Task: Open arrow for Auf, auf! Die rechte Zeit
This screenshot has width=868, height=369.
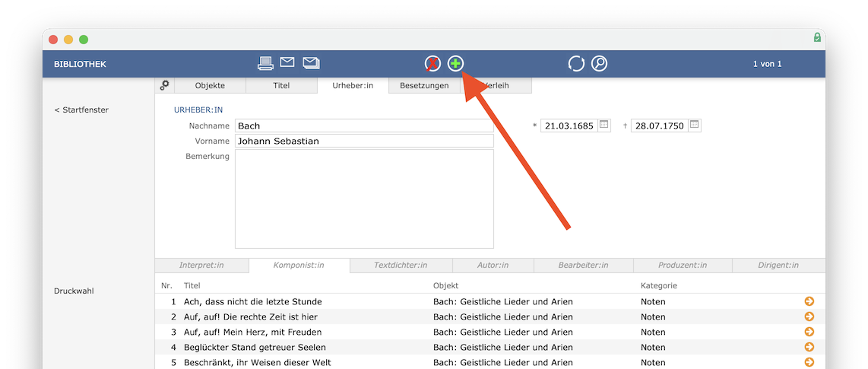Action: [809, 317]
